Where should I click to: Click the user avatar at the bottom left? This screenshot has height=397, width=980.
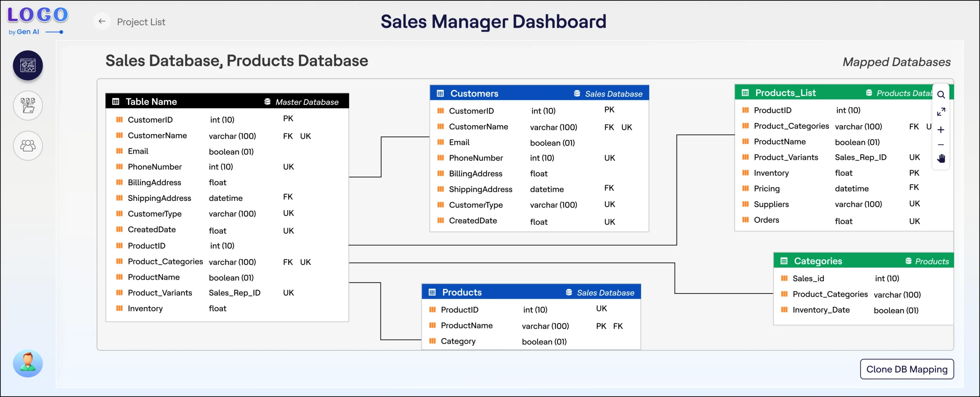pyautogui.click(x=28, y=363)
